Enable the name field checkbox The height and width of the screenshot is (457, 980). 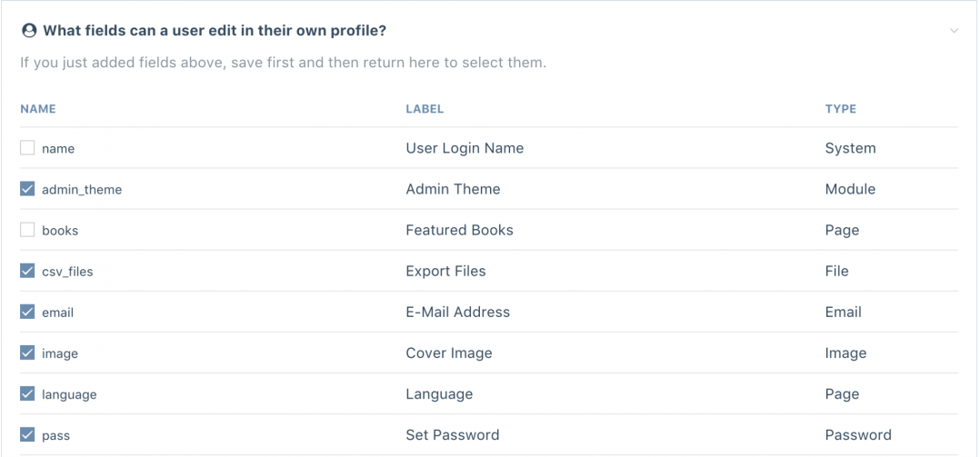coord(27,148)
